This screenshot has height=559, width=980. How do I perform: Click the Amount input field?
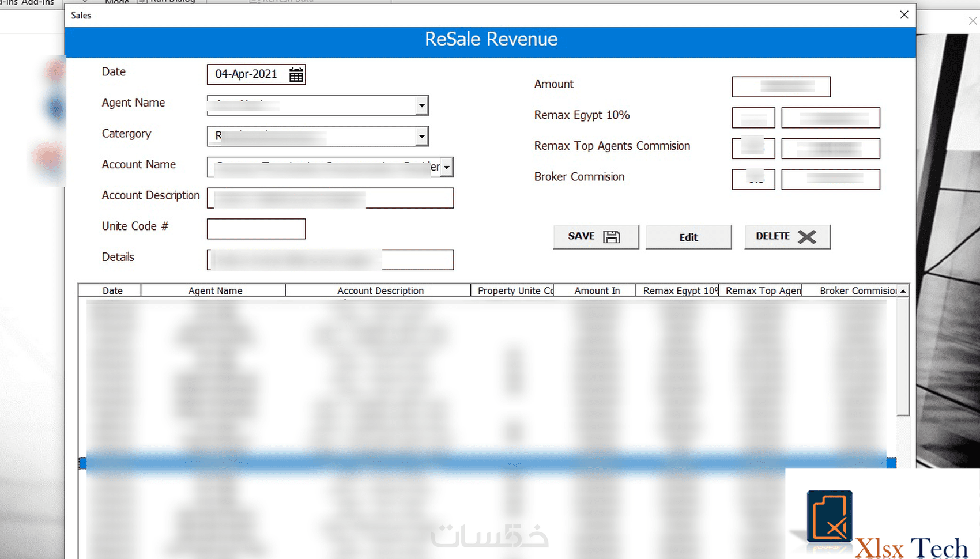point(781,87)
